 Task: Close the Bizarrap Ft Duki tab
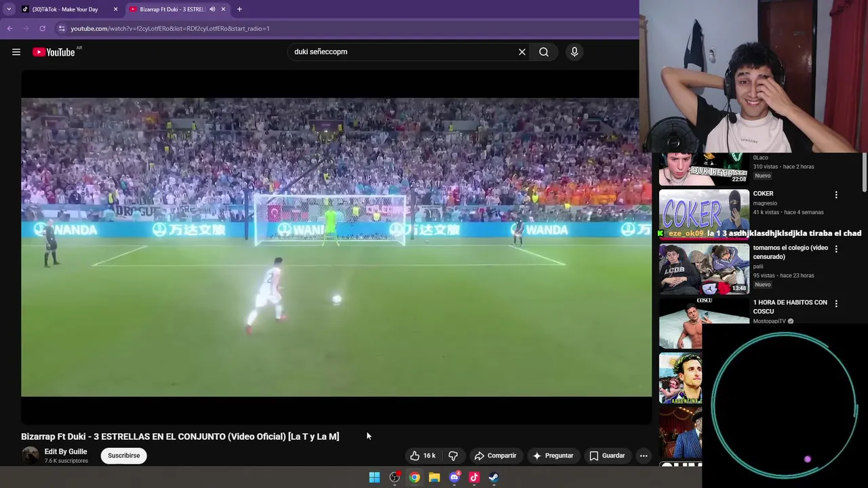pos(223,9)
